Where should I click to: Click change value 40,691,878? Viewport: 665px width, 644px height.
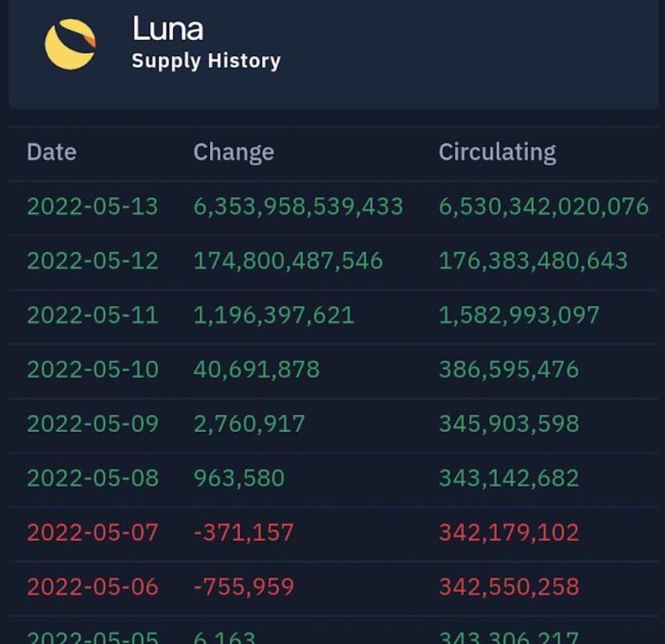[256, 370]
